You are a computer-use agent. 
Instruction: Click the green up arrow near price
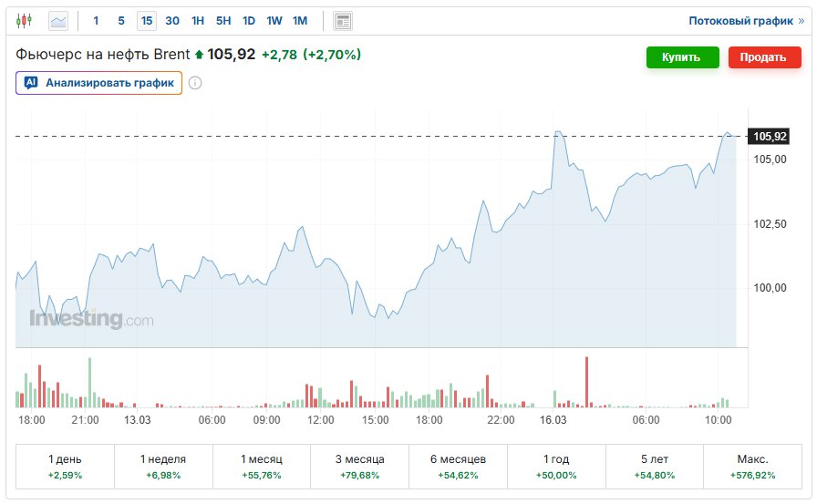click(199, 55)
